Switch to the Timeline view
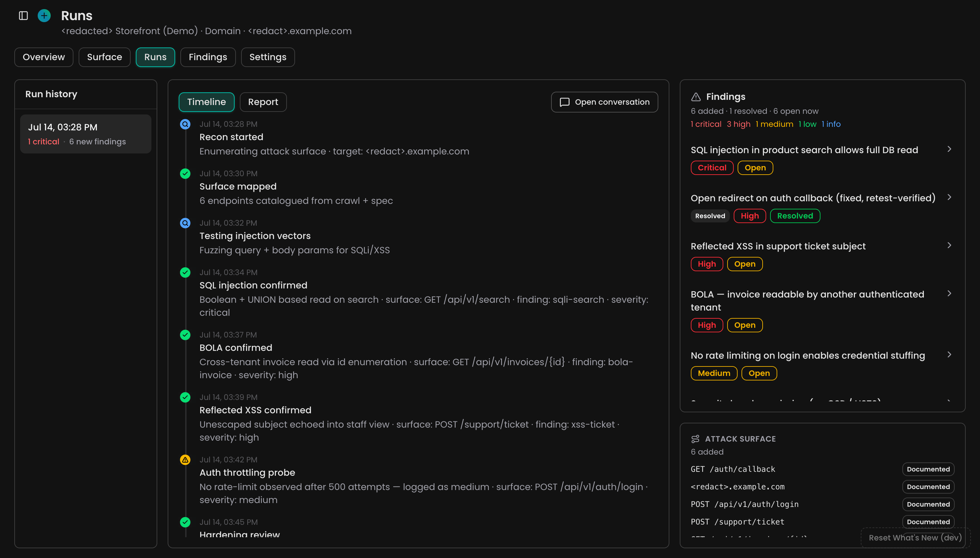 click(207, 102)
